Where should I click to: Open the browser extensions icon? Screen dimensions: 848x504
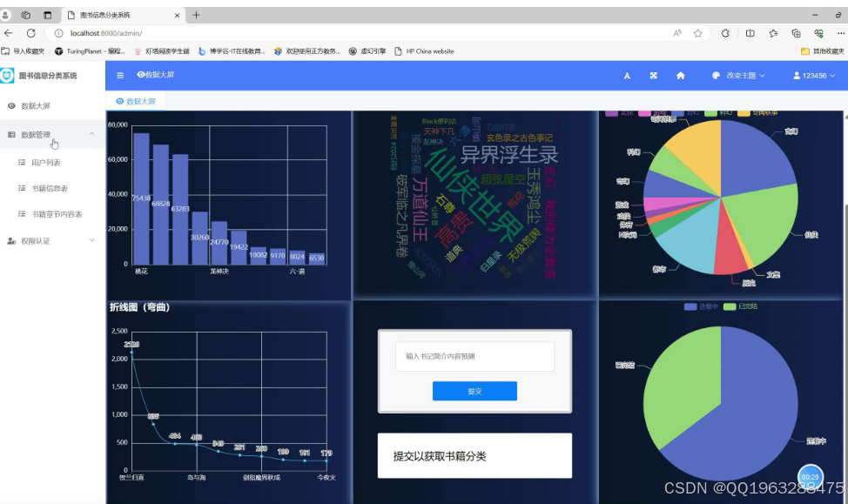point(725,33)
